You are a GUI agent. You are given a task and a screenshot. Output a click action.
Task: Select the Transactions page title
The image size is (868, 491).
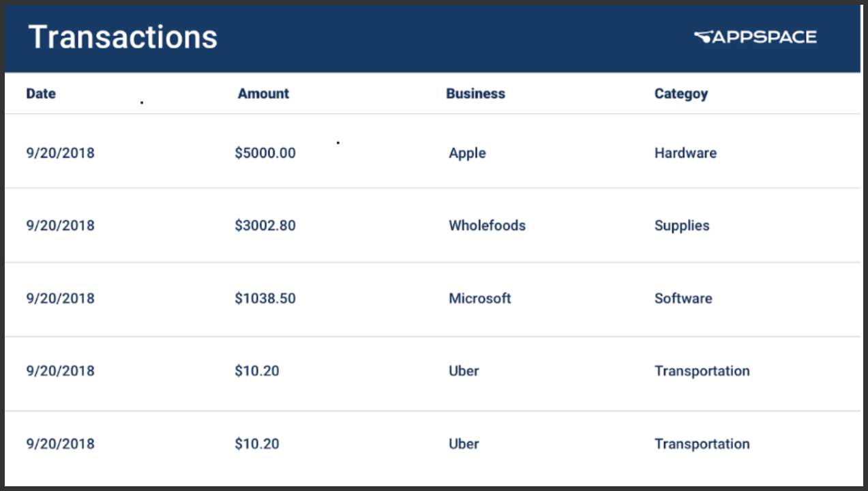[x=123, y=37]
